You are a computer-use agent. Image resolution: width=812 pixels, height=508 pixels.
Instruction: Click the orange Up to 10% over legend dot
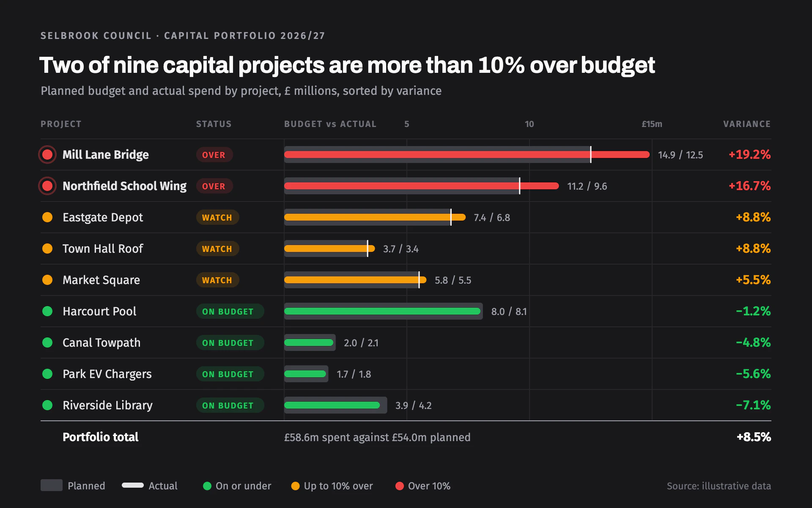point(295,486)
